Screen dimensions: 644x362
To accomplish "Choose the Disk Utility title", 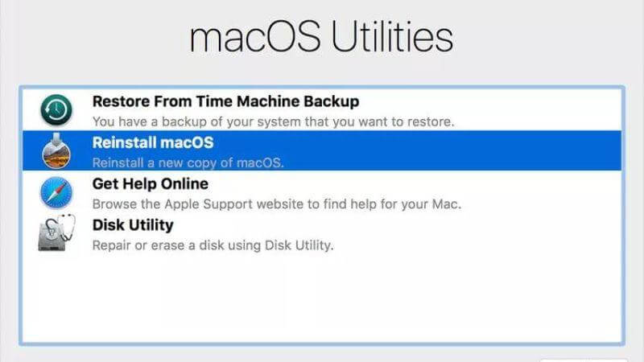I will click(133, 225).
